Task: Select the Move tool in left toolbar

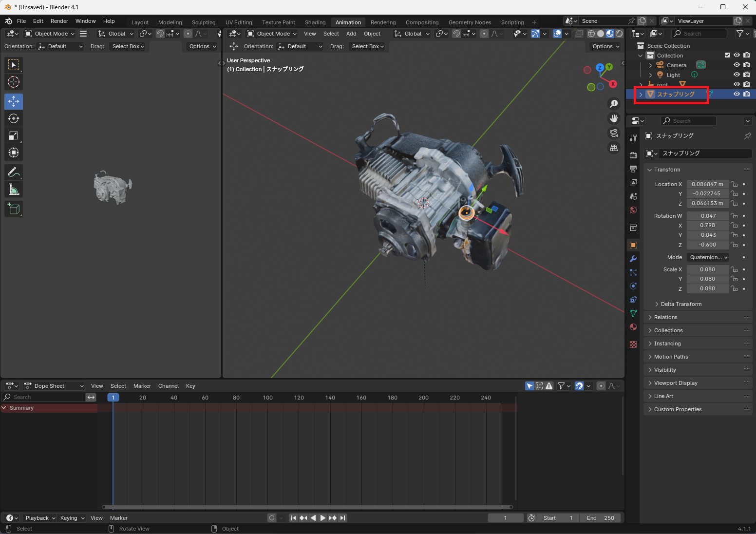Action: coord(14,101)
